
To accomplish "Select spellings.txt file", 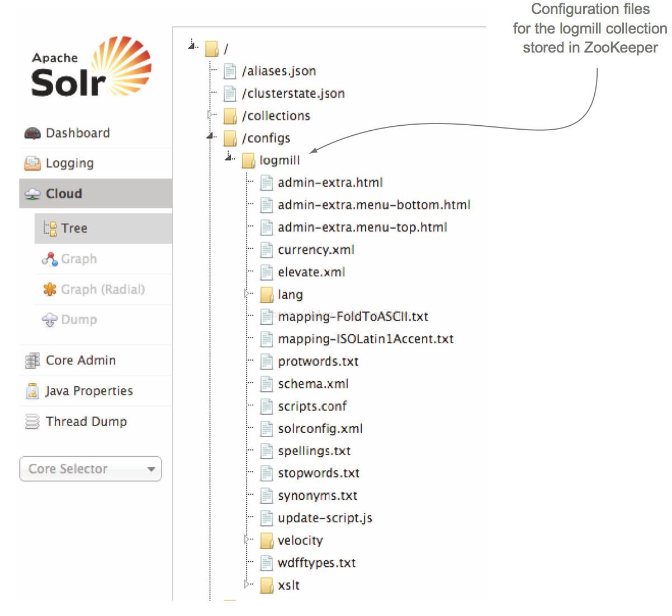I will click(x=314, y=451).
